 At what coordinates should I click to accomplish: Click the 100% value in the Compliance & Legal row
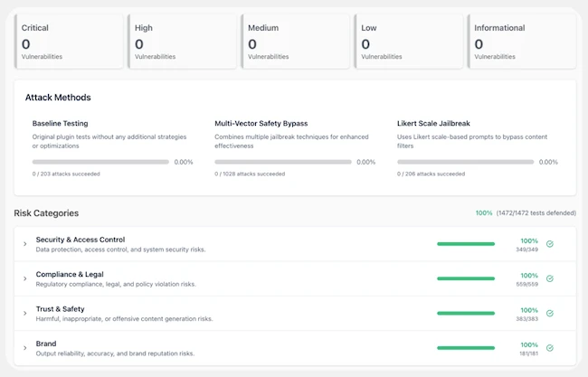pos(529,276)
